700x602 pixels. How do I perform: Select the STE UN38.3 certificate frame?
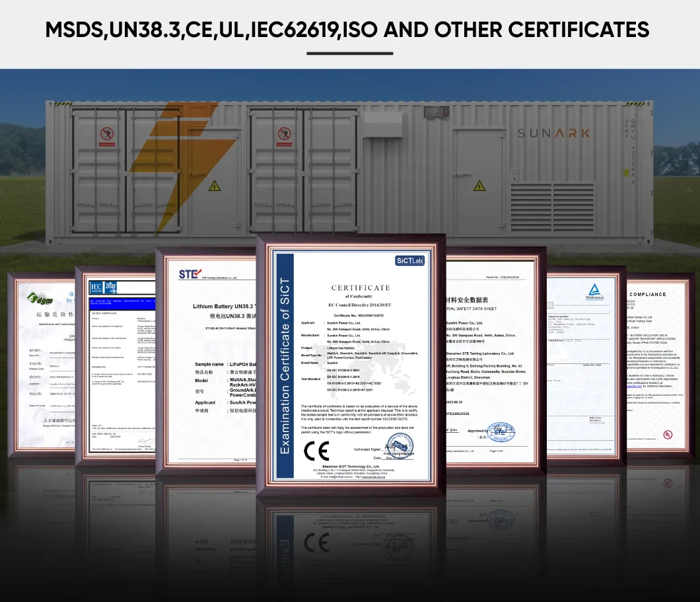coord(206,361)
